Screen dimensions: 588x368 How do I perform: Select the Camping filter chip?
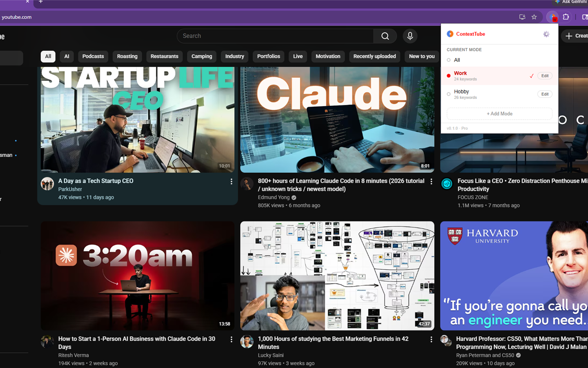tap(202, 56)
